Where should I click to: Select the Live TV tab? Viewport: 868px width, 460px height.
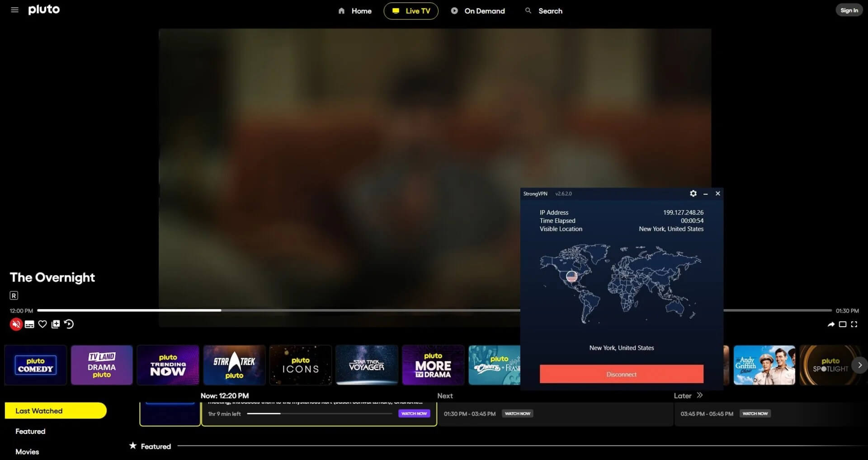tap(411, 11)
